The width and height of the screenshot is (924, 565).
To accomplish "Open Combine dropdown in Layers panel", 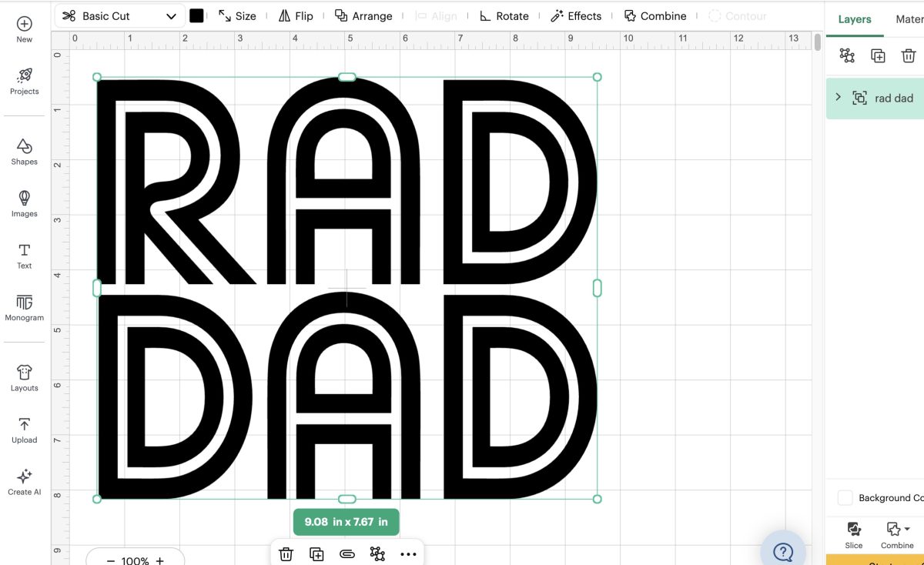I will pos(898,535).
